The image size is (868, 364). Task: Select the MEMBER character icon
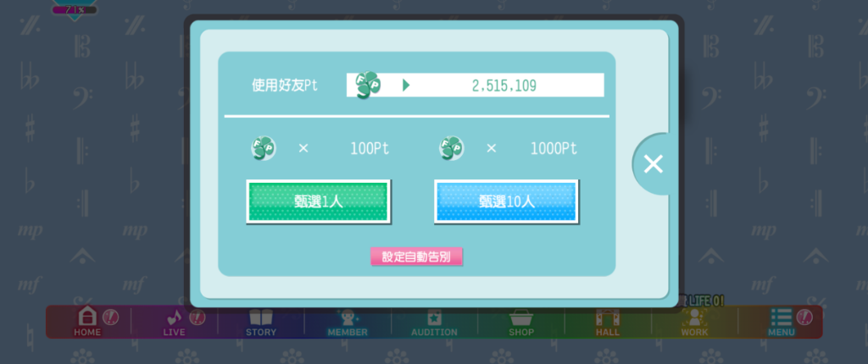pos(347,317)
